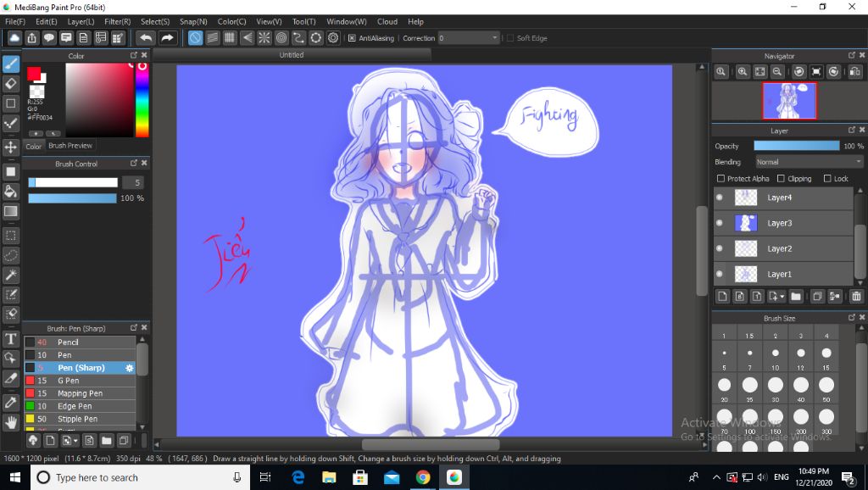Image resolution: width=868 pixels, height=490 pixels.
Task: Hide Layer1 visibility dot
Action: click(719, 274)
